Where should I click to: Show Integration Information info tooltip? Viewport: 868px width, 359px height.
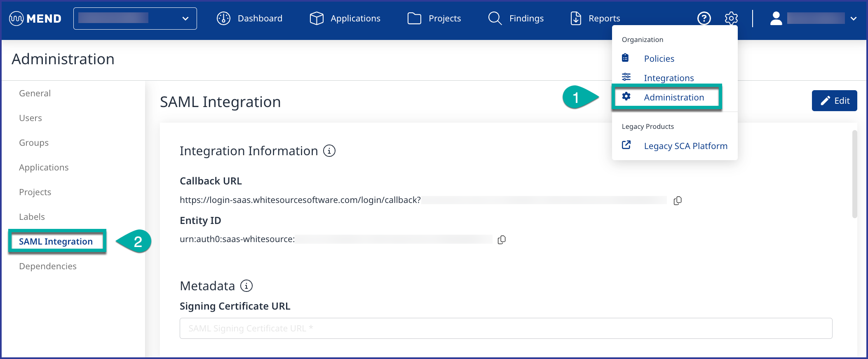click(329, 151)
